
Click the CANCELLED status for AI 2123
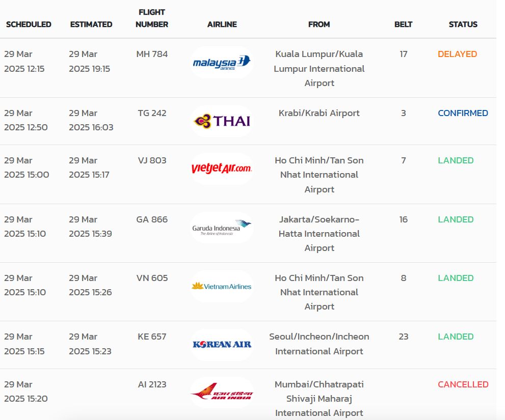[x=463, y=384]
